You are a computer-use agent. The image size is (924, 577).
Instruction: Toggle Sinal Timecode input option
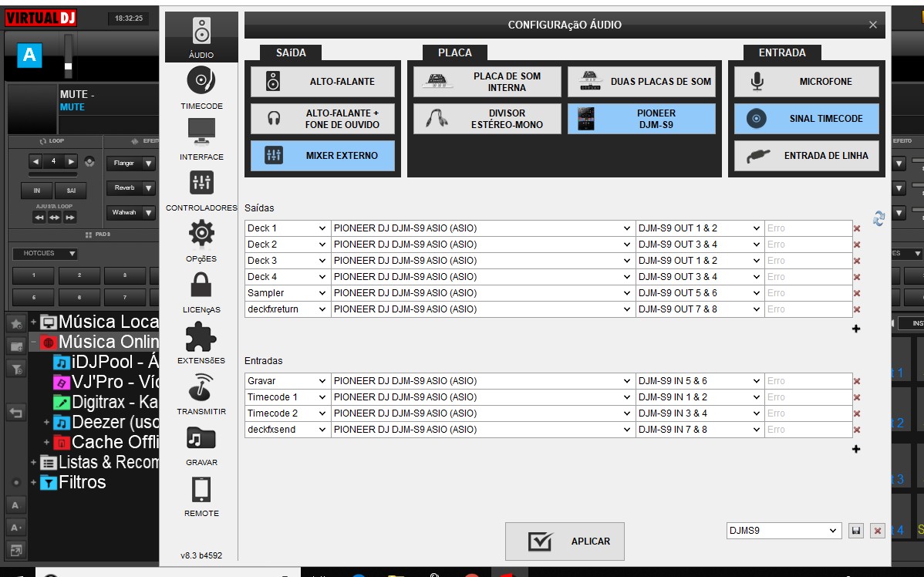click(807, 119)
